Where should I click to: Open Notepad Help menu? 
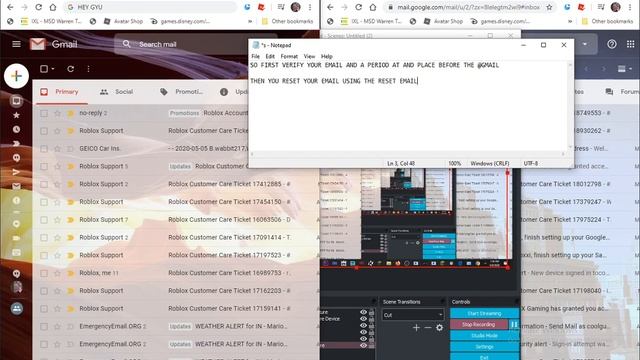[327, 56]
